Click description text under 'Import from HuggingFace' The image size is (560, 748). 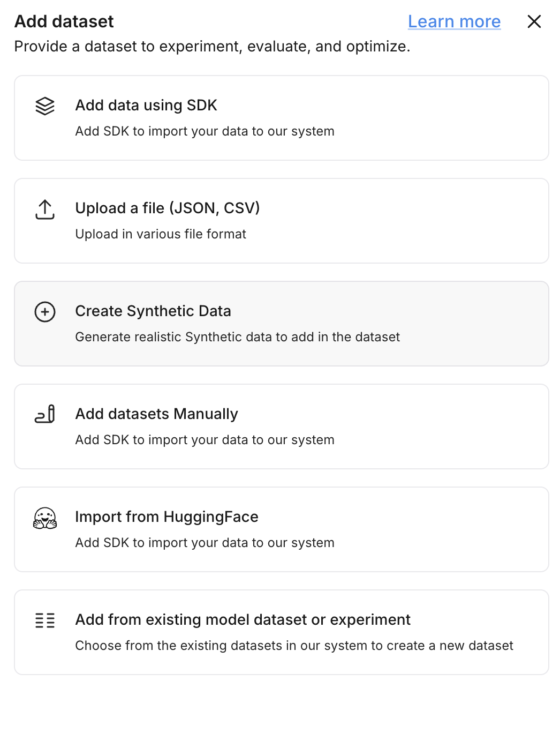[205, 543]
